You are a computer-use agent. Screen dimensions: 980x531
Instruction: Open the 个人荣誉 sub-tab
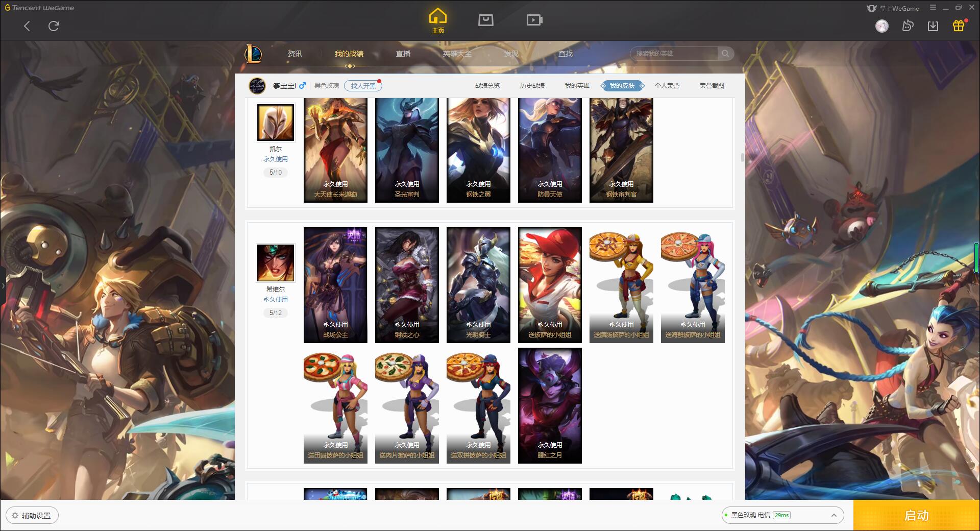[x=667, y=86]
